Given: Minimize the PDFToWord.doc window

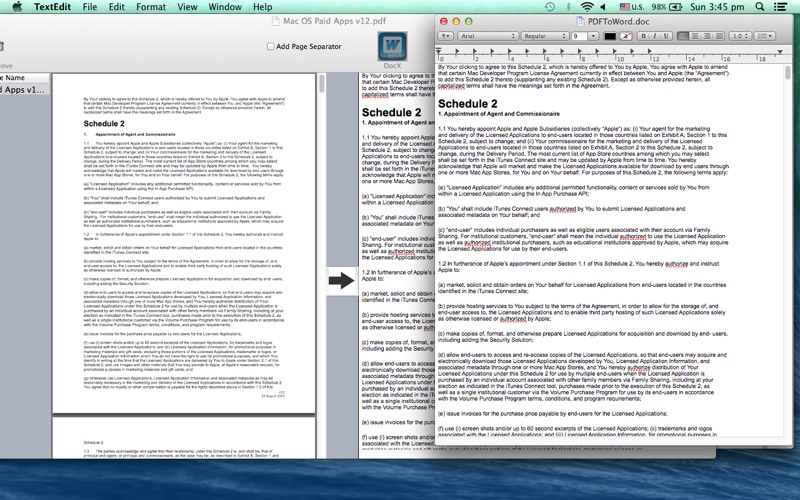Looking at the screenshot, I should (456, 21).
